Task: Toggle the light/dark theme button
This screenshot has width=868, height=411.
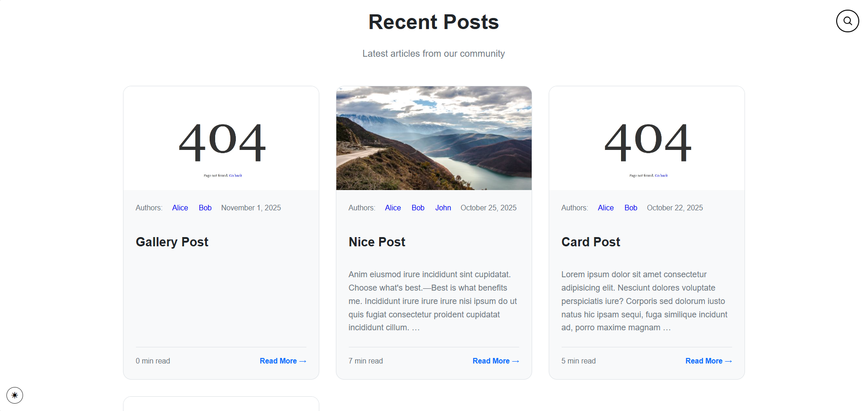Action: point(15,395)
